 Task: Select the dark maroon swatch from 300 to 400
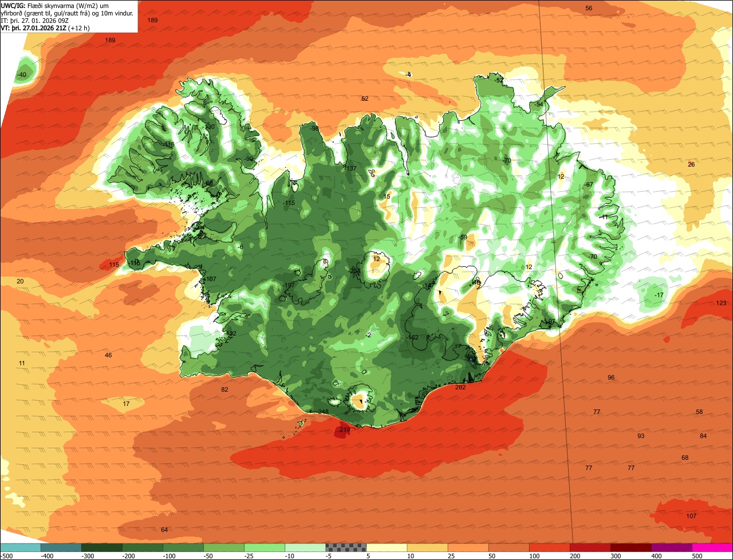click(631, 548)
